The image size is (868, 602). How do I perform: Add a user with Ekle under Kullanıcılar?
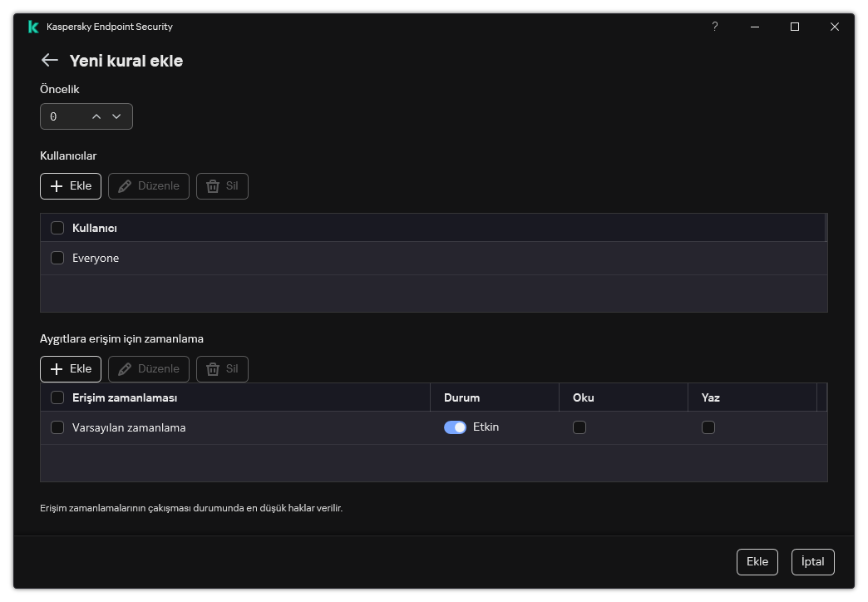[71, 186]
